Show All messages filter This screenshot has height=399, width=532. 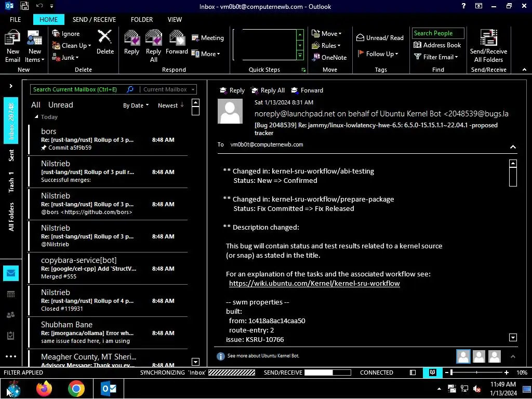click(36, 105)
